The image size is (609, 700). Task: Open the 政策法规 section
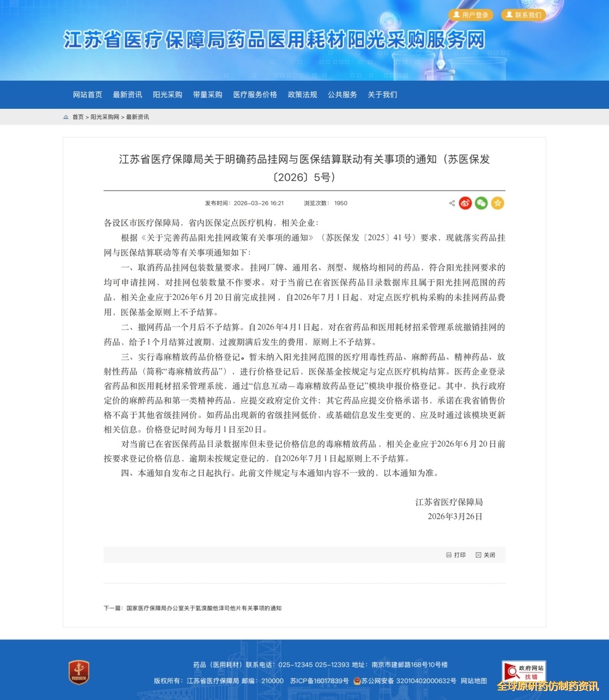click(x=303, y=95)
